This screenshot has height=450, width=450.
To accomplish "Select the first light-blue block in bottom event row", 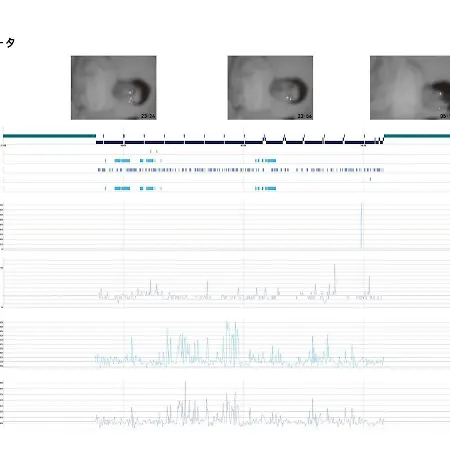I will (122, 188).
